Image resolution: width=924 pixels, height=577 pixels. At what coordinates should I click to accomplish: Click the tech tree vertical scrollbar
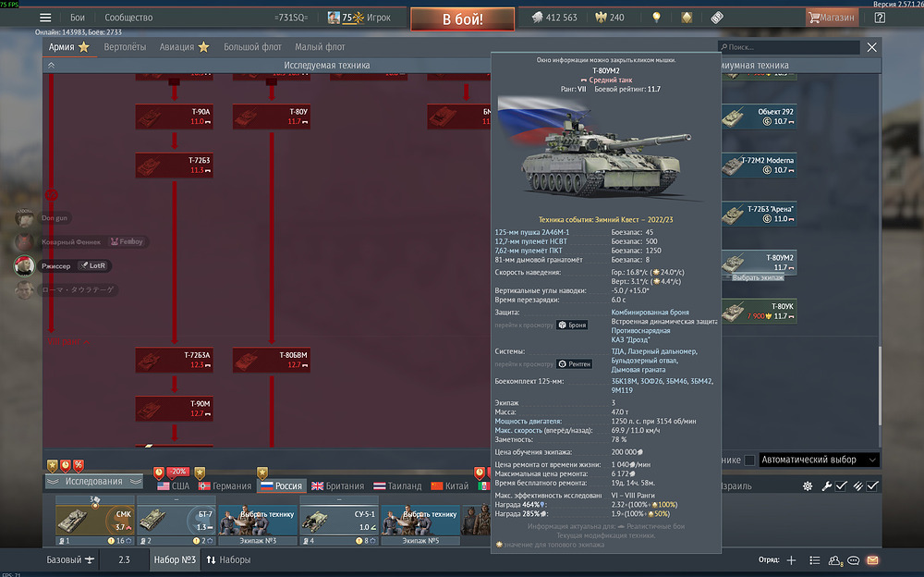click(x=880, y=385)
